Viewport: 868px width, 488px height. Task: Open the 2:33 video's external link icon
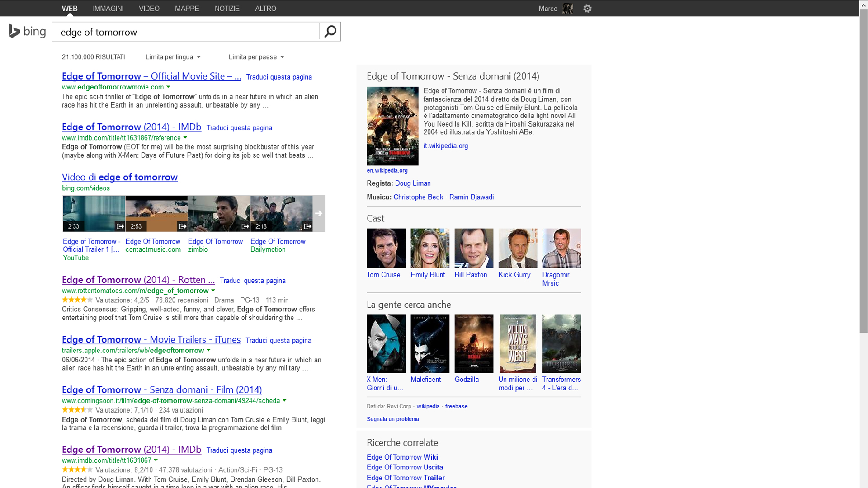click(120, 226)
